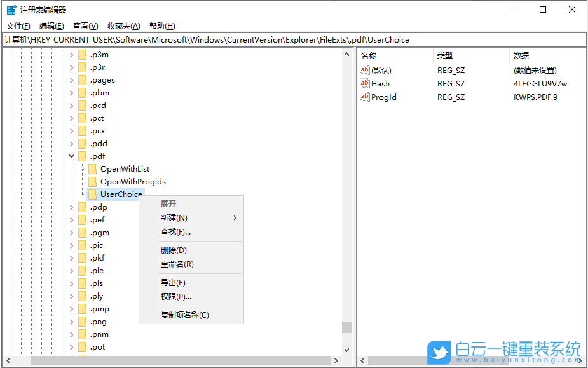Click the OpenWithList folder icon
Image resolution: width=588 pixels, height=368 pixels.
click(x=93, y=168)
